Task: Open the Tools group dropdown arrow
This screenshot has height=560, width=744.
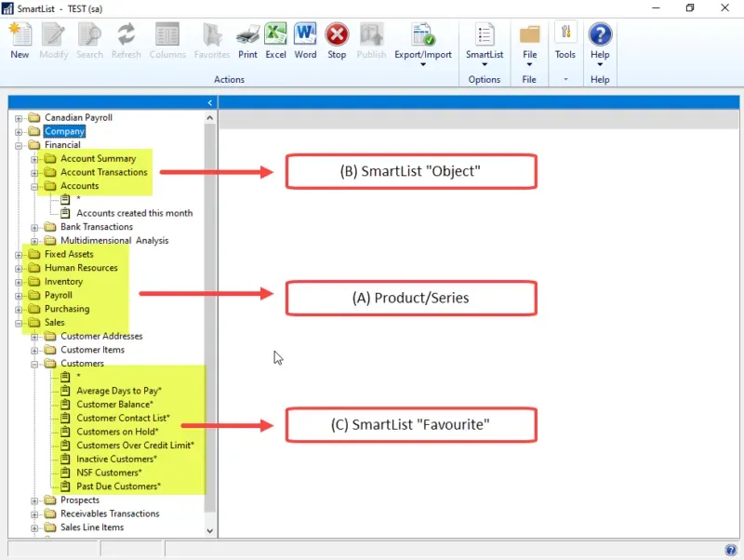Action: click(x=565, y=80)
